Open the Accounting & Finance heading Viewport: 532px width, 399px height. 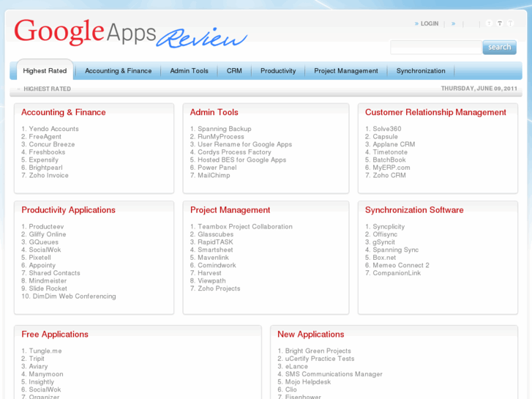[x=64, y=112]
